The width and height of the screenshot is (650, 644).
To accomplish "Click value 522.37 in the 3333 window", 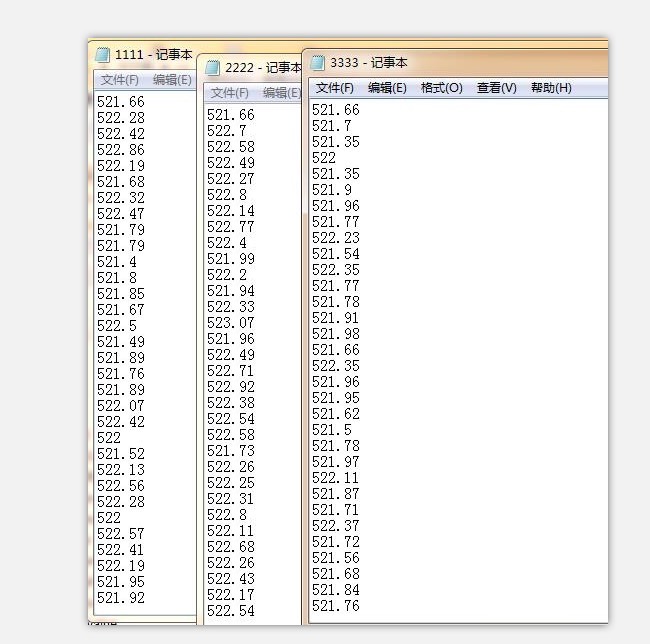I will 336,526.
